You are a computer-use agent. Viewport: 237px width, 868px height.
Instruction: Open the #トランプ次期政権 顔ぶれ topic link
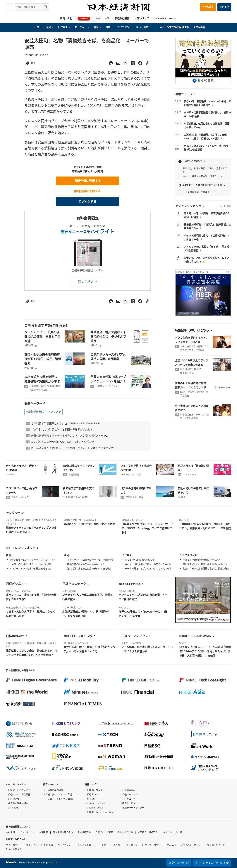click(x=174, y=27)
